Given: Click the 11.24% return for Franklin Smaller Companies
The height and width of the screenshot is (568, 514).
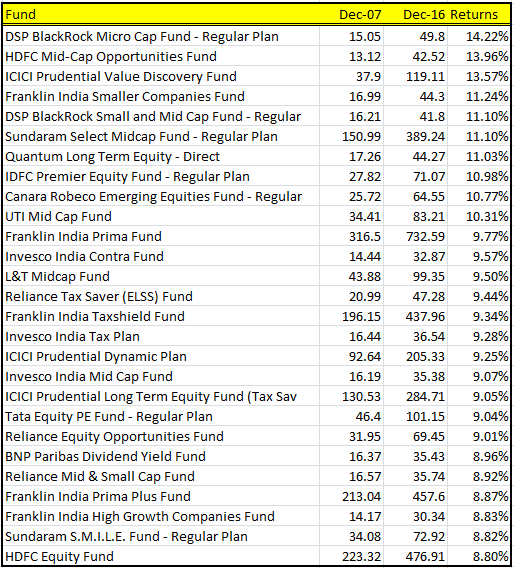Looking at the screenshot, I should tap(479, 96).
